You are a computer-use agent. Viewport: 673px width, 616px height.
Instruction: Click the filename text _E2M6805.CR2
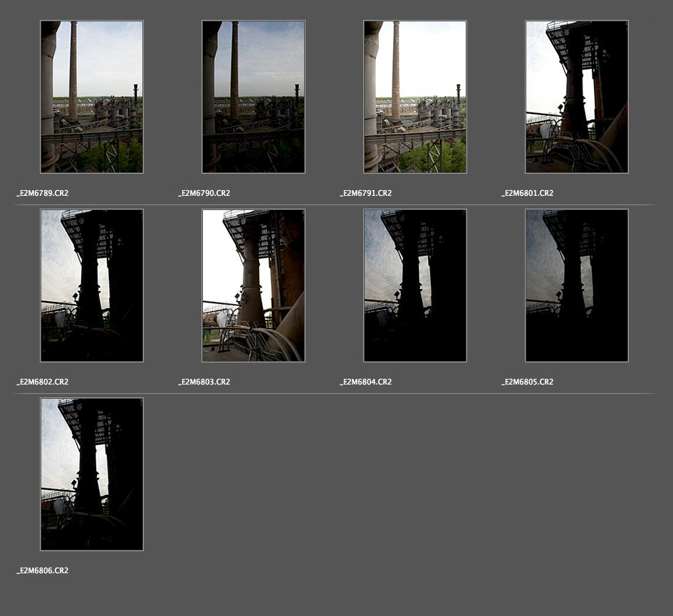[528, 382]
